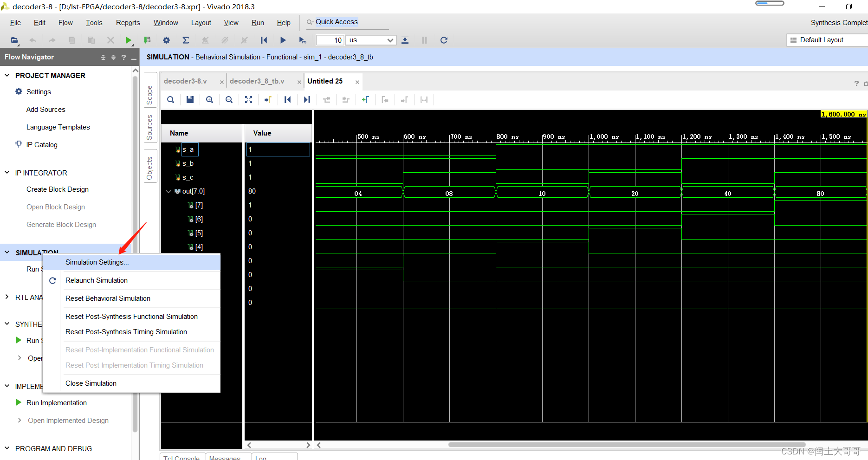Screen dimensions: 868x460
Task: Click Run Implementation green arrow item
Action: click(56, 403)
